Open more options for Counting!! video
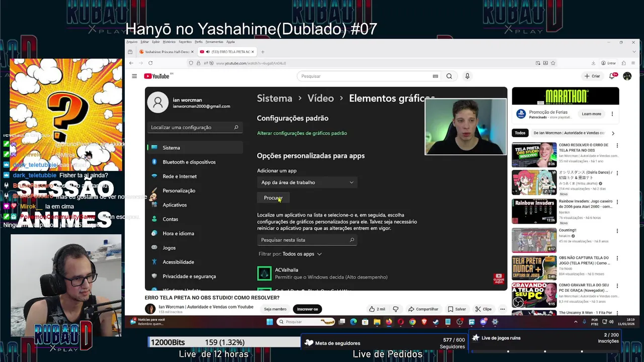Viewport: 644px width, 362px height. (x=617, y=231)
